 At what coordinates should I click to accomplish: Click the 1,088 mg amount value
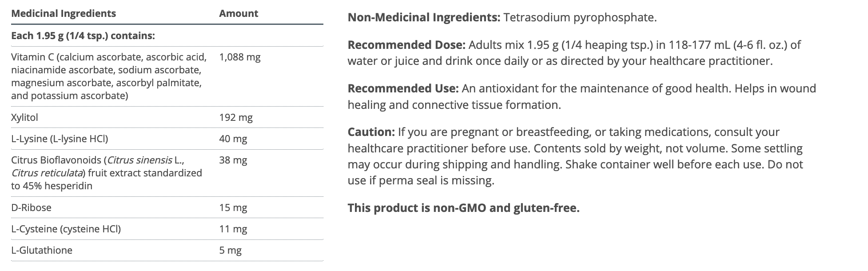[239, 57]
